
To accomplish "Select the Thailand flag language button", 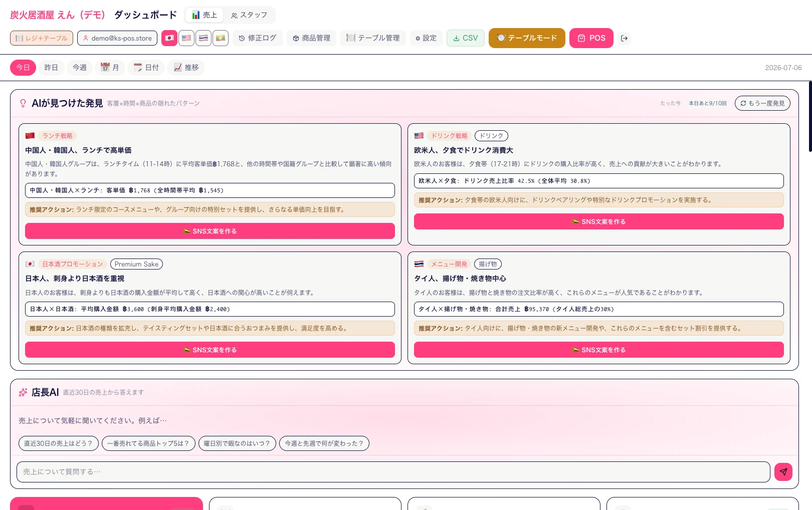I will 204,38.
